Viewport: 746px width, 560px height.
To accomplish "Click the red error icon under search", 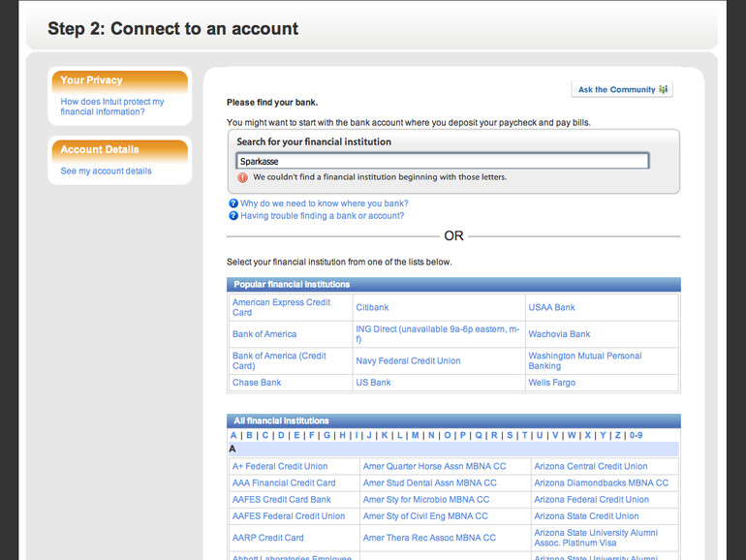I will [x=242, y=177].
